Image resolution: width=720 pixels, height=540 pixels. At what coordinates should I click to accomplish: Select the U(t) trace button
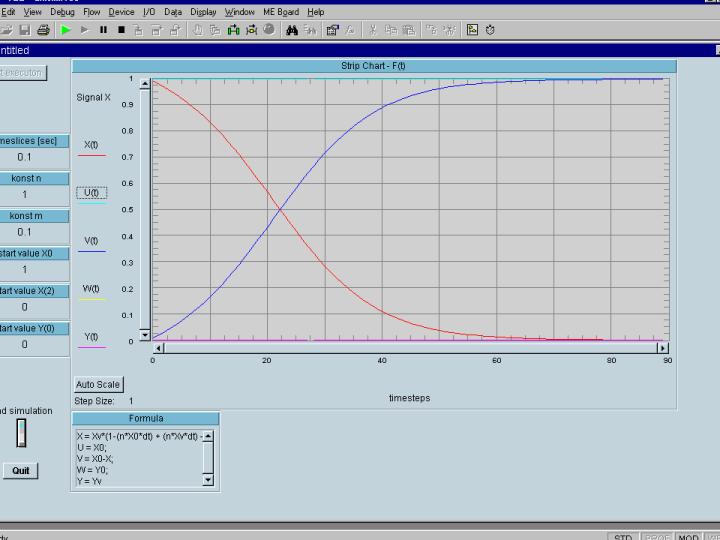91,192
